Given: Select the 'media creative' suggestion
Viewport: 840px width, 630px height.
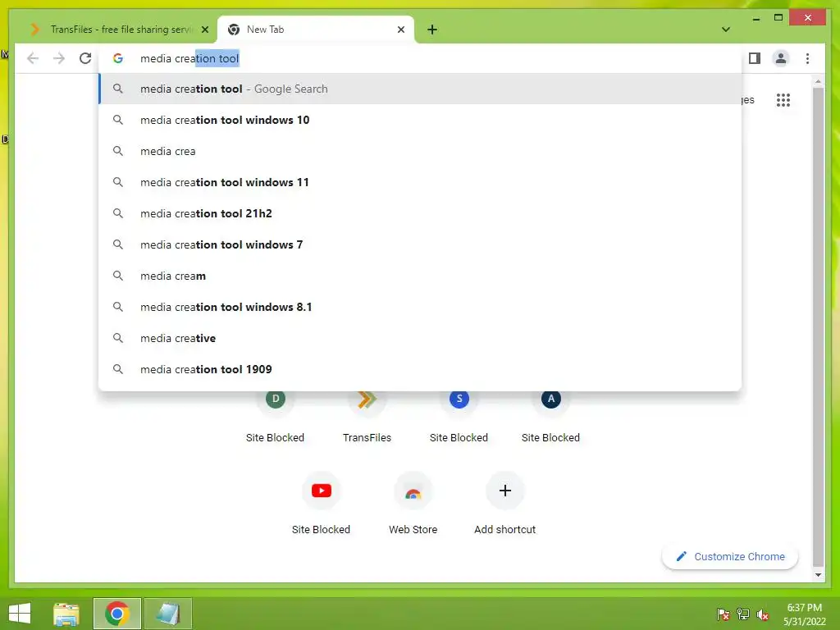Looking at the screenshot, I should tap(421, 338).
